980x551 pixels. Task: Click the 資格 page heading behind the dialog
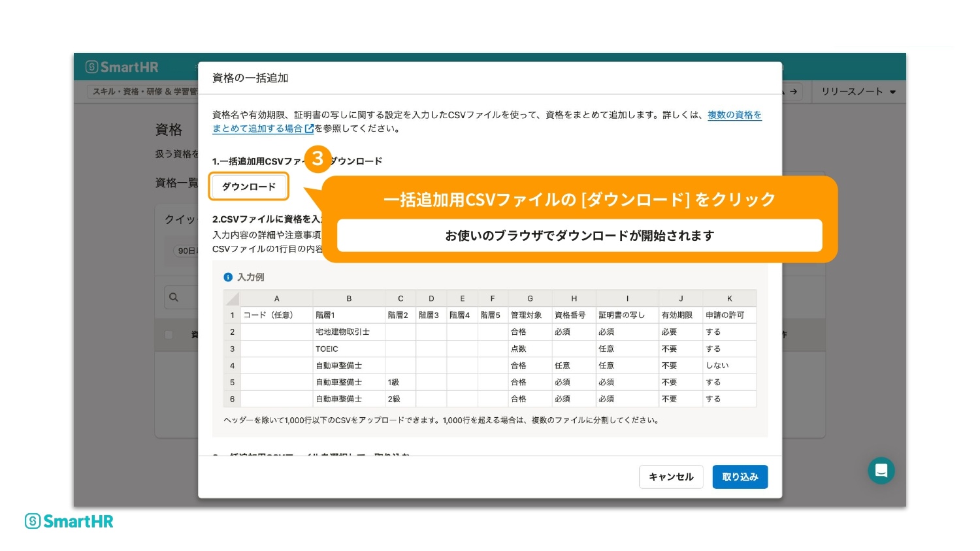pos(169,130)
